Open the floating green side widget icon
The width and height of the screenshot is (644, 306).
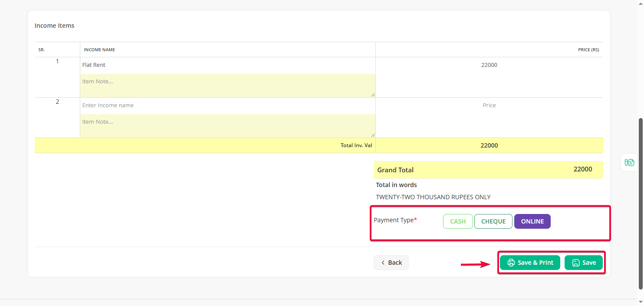(629, 162)
